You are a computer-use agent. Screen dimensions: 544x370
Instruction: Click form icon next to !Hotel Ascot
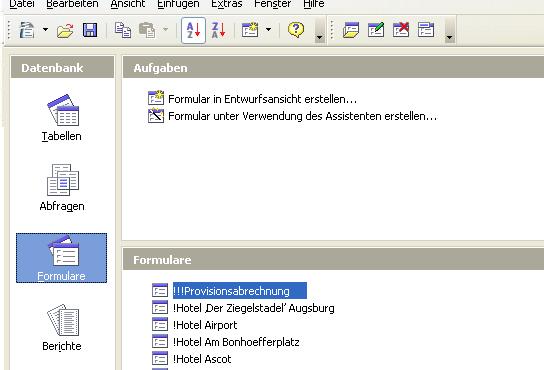[x=160, y=359]
